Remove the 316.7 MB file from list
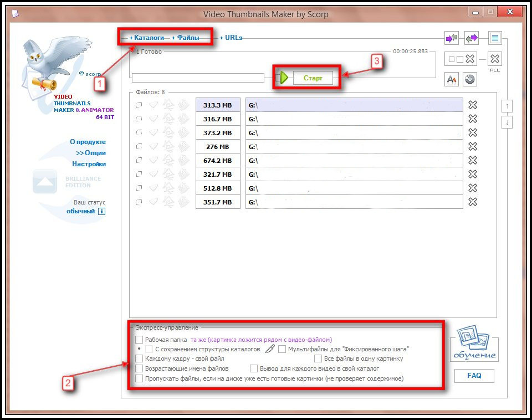This screenshot has height=420, width=532. pos(473,119)
